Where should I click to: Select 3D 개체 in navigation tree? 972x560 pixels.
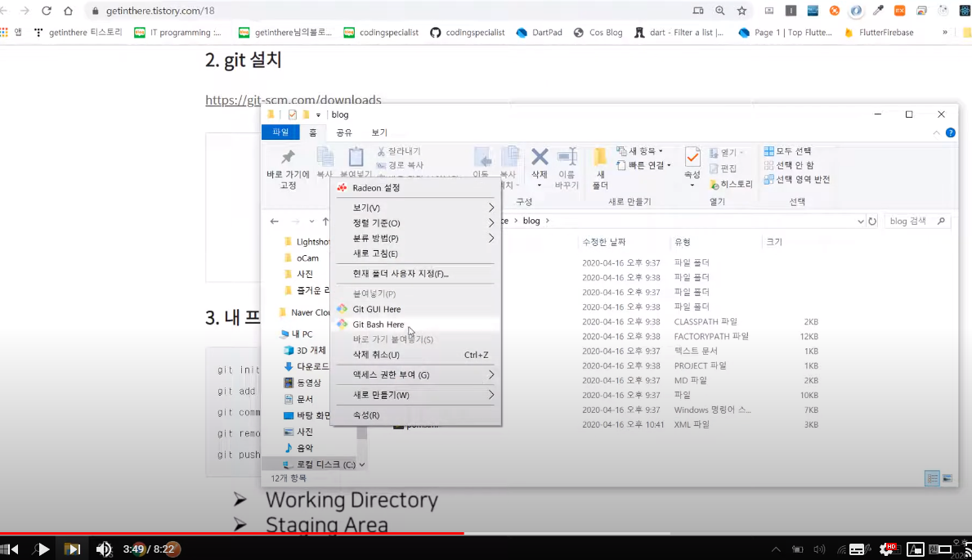[305, 351]
